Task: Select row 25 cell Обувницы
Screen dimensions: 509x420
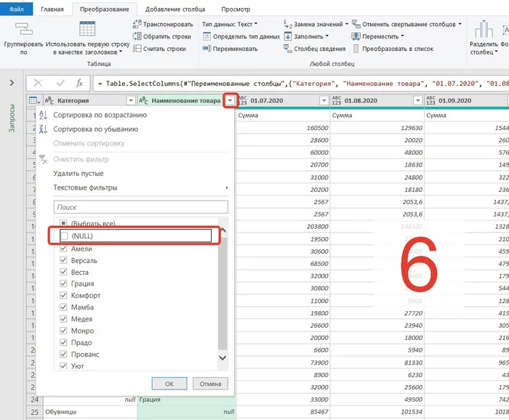Action: click(x=90, y=411)
